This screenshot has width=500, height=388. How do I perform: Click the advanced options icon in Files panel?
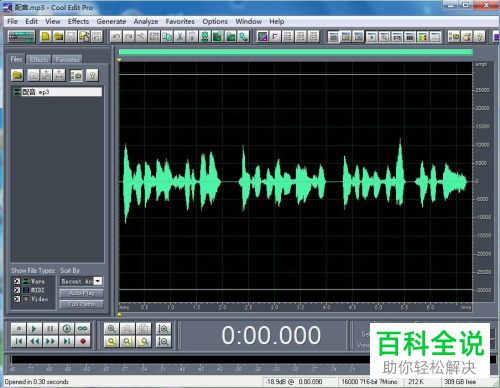point(76,75)
